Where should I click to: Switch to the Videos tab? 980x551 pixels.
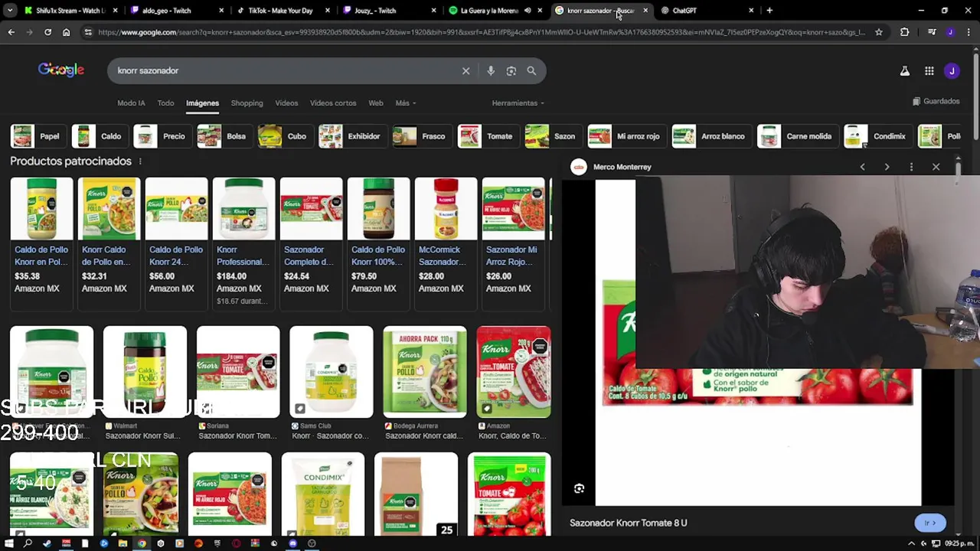pyautogui.click(x=286, y=103)
